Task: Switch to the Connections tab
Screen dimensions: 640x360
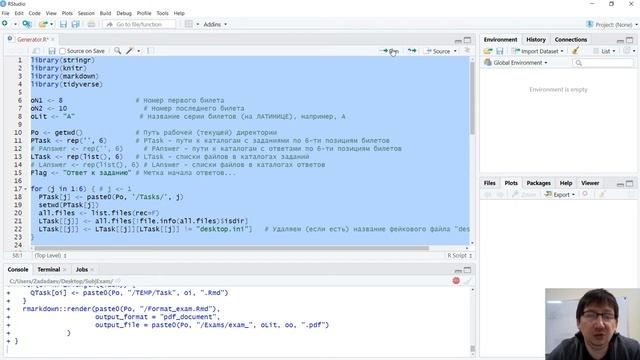Action: [571, 40]
